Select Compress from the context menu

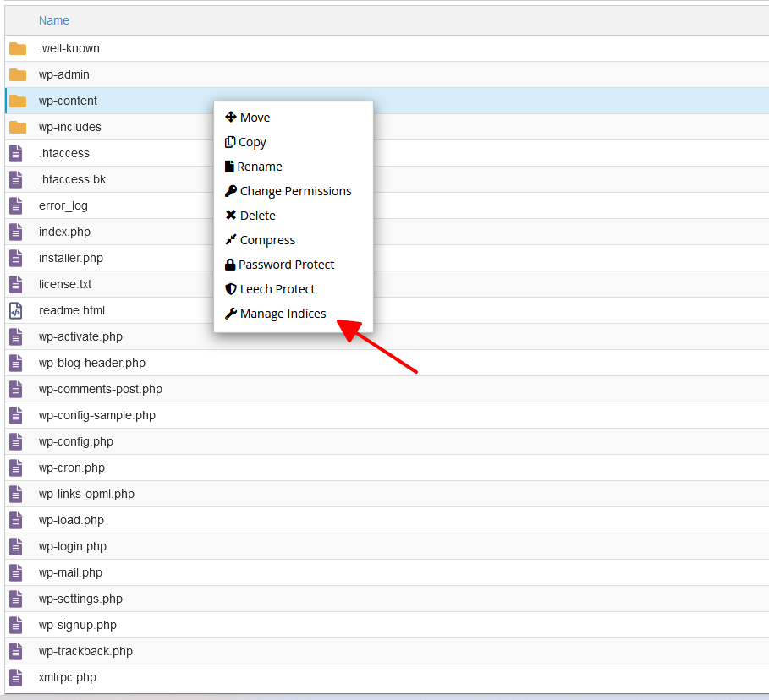[x=267, y=240]
